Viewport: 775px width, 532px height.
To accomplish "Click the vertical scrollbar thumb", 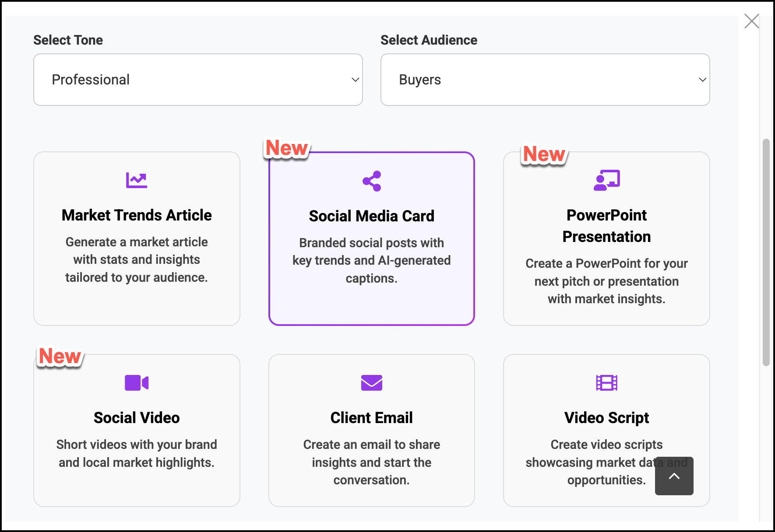I will pos(766,252).
